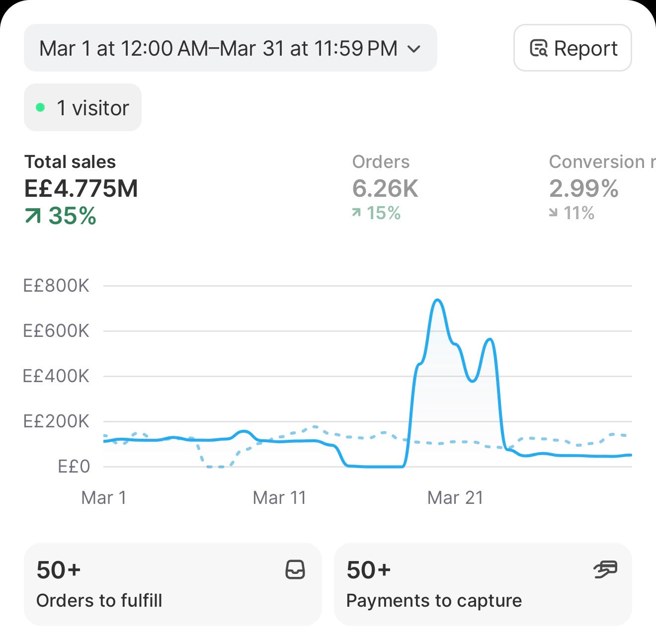This screenshot has height=644, width=656.
Task: Click the Mar 21 axis label
Action: click(455, 497)
